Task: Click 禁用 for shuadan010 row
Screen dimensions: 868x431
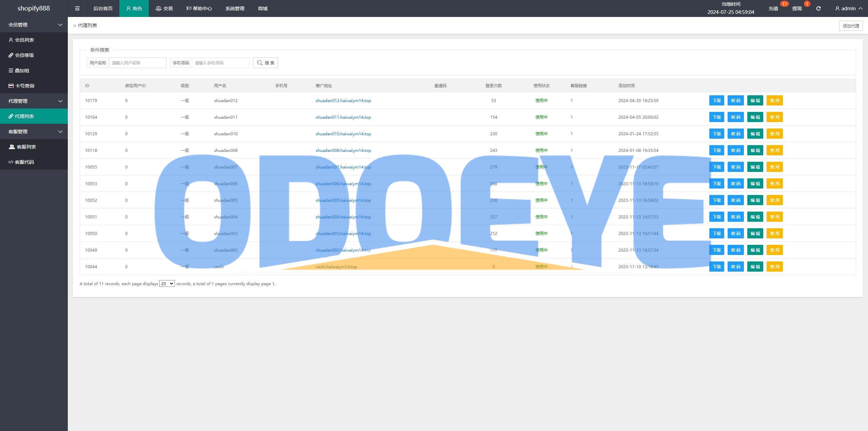Action: click(774, 134)
